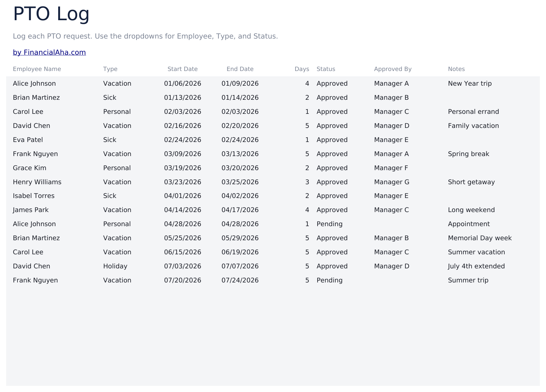546x392 pixels.
Task: Click the start date 07/20/2026
Action: (183, 280)
